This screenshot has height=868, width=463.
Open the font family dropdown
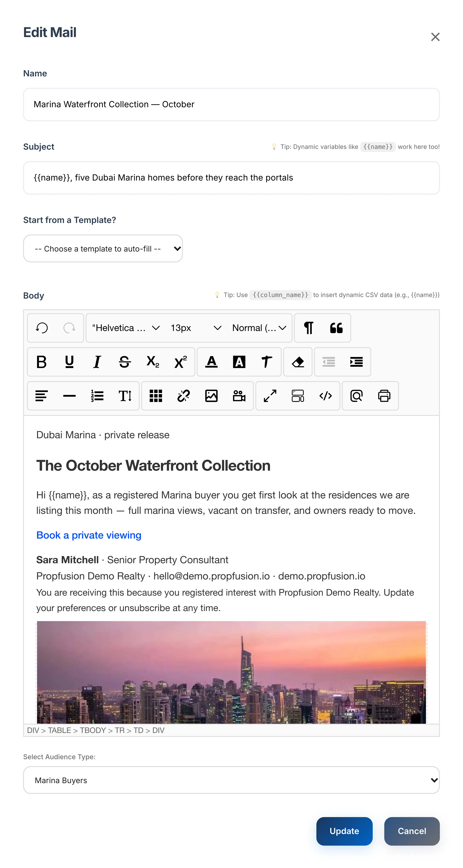click(126, 328)
